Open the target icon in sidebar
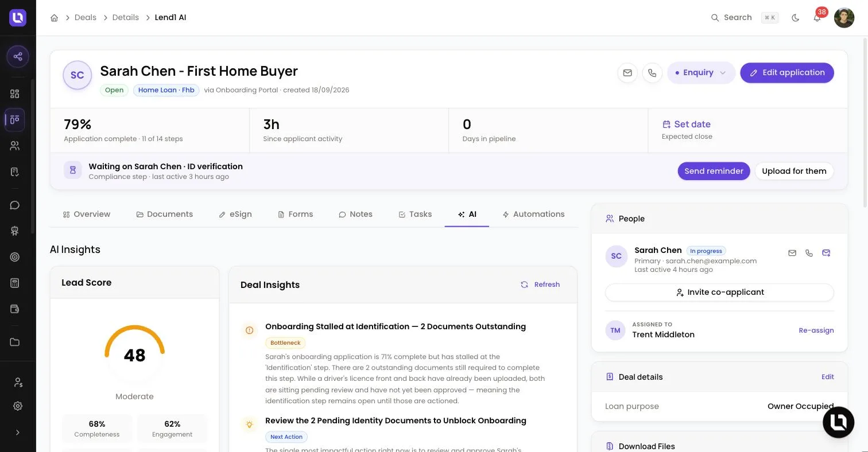The image size is (868, 452). (15, 257)
